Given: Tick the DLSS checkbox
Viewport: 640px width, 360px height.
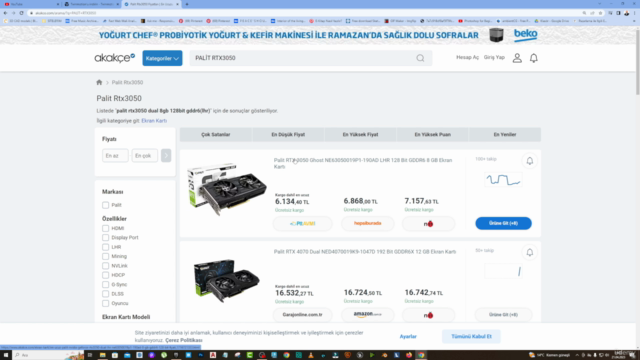Looking at the screenshot, I should 106,294.
